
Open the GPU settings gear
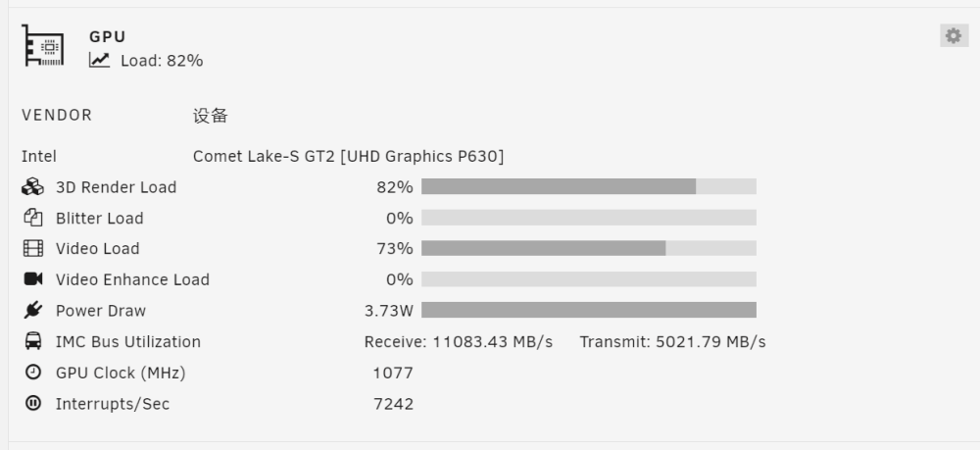(x=954, y=35)
